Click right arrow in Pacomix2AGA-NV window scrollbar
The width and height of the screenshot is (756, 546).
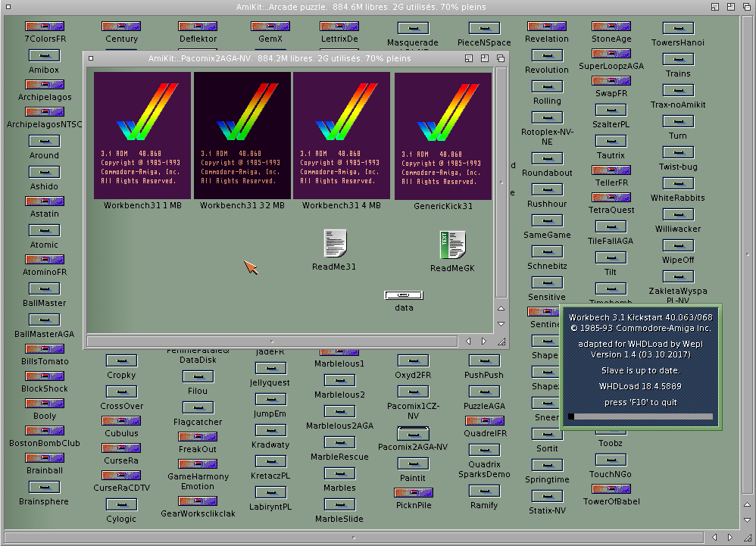click(x=483, y=342)
